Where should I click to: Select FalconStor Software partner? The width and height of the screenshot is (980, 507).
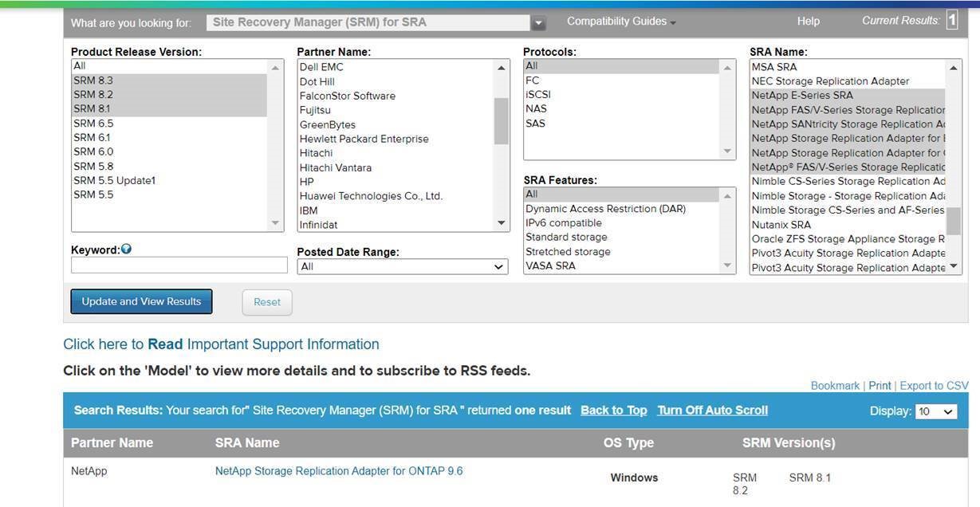[396, 96]
